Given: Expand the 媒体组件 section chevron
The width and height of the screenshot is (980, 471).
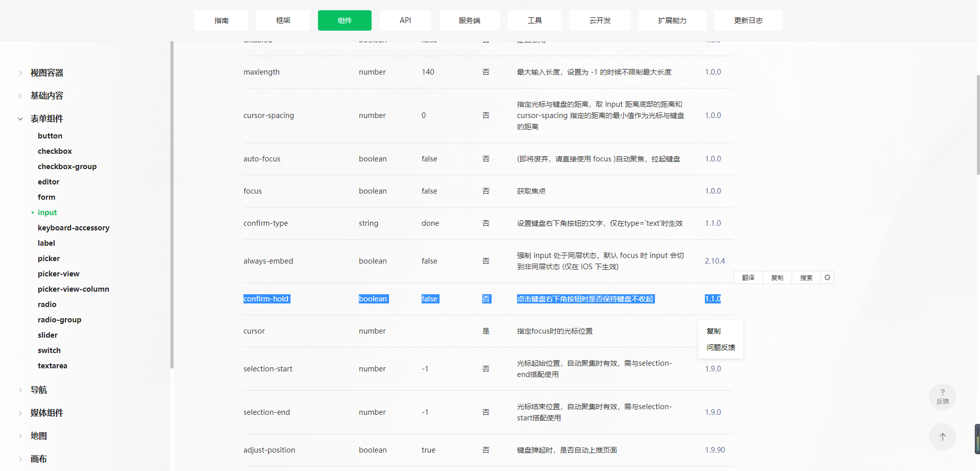Looking at the screenshot, I should [x=20, y=413].
